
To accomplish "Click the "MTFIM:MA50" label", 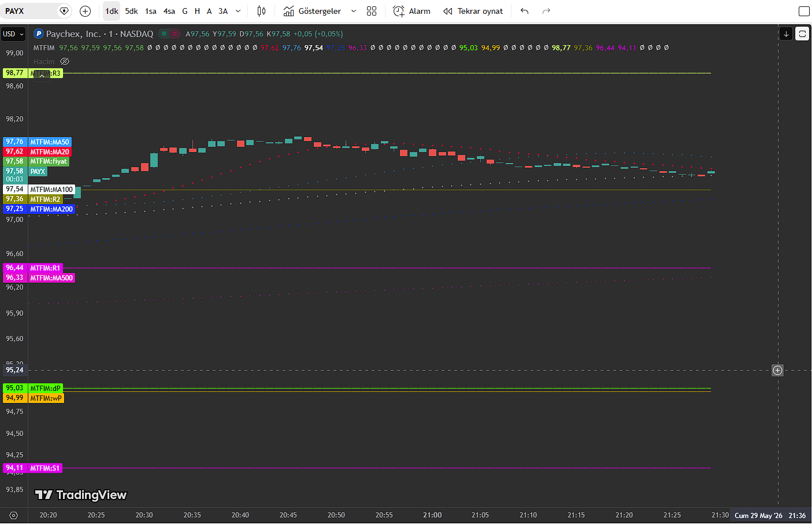I will point(50,142).
